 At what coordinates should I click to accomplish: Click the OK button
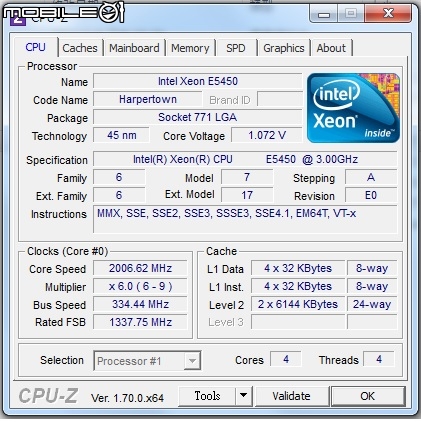click(x=368, y=396)
